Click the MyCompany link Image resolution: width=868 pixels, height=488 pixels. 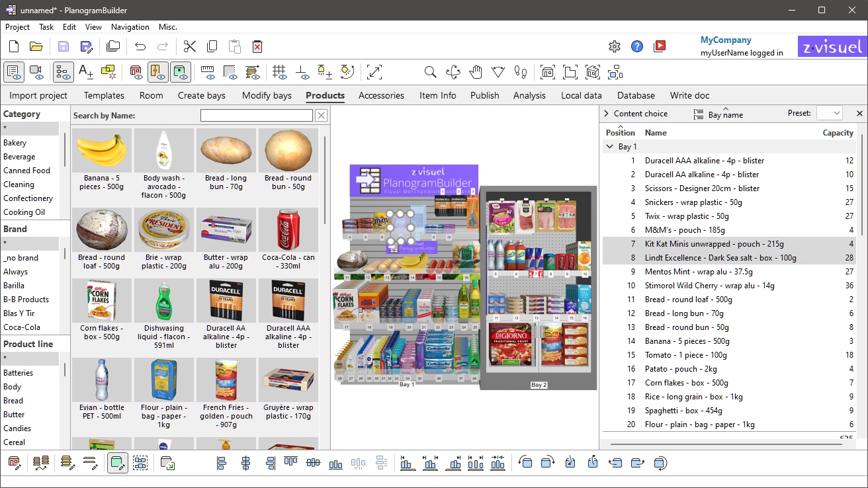click(726, 40)
